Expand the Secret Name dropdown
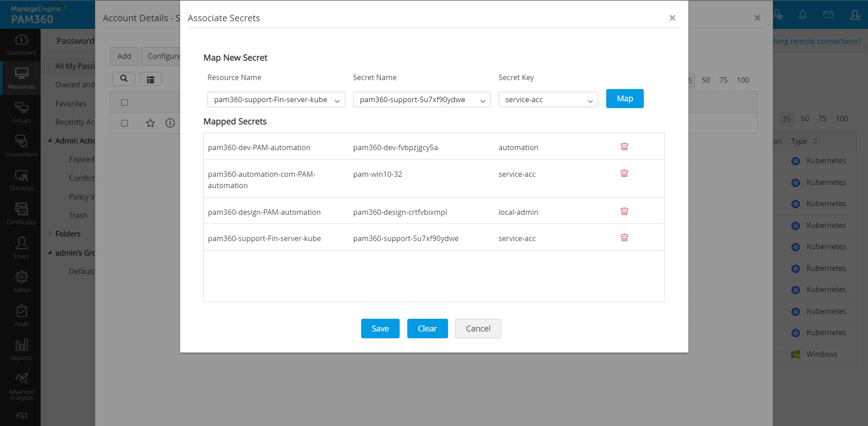 (421, 99)
